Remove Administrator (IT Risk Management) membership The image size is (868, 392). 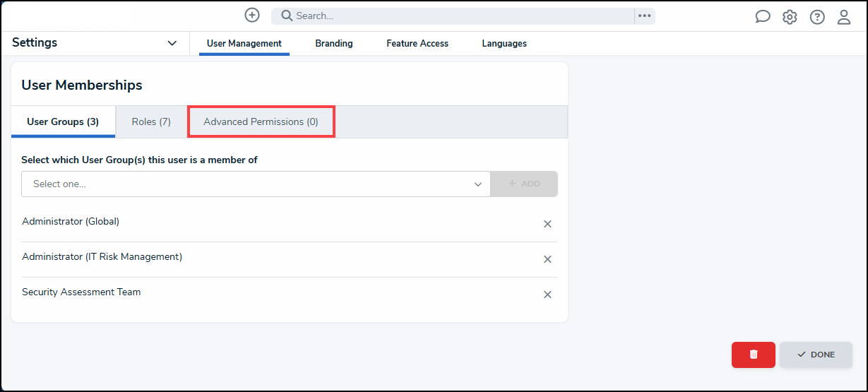coord(547,259)
